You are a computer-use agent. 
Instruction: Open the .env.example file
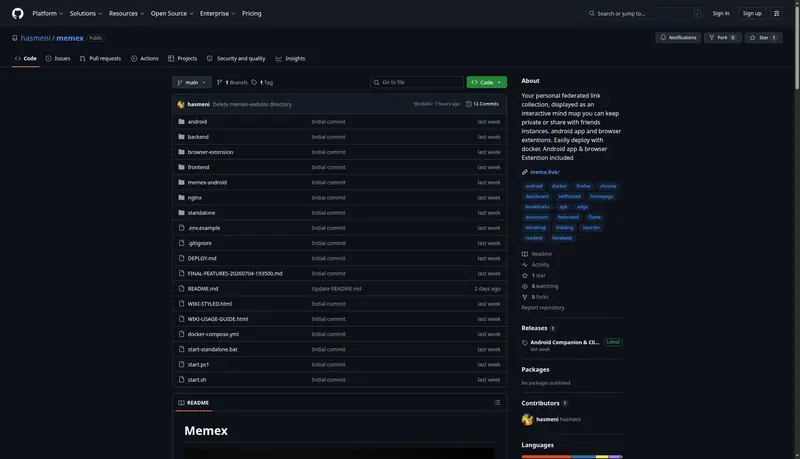[204, 228]
